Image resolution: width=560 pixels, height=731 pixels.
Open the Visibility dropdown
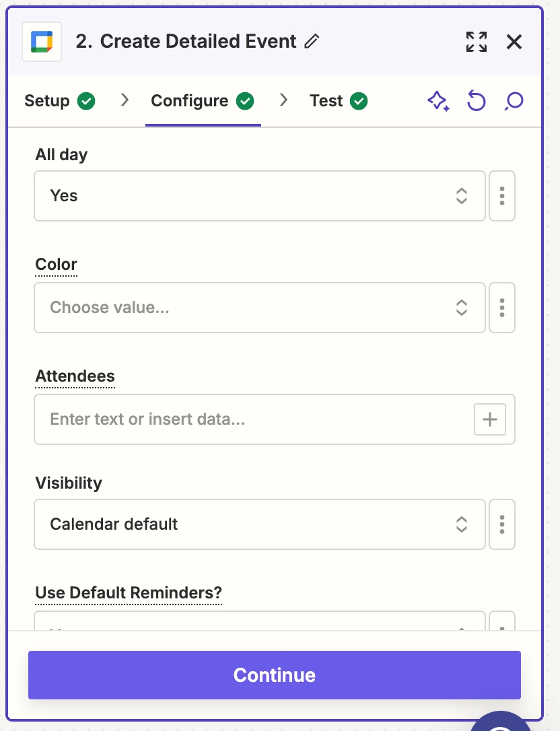point(259,524)
